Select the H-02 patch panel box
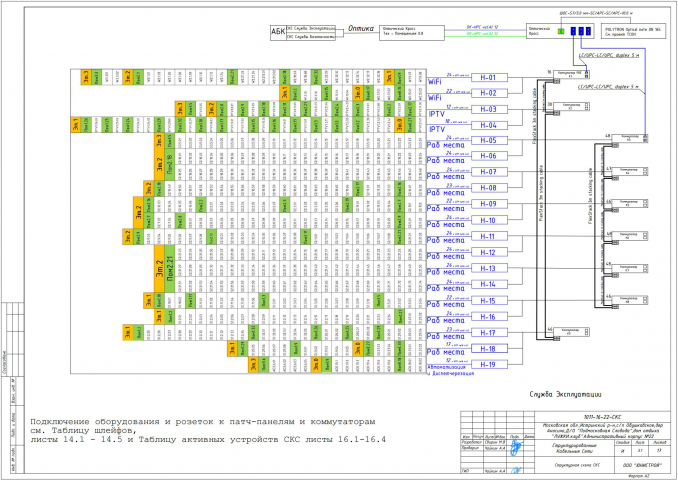The width and height of the screenshot is (678, 480). pyautogui.click(x=489, y=93)
